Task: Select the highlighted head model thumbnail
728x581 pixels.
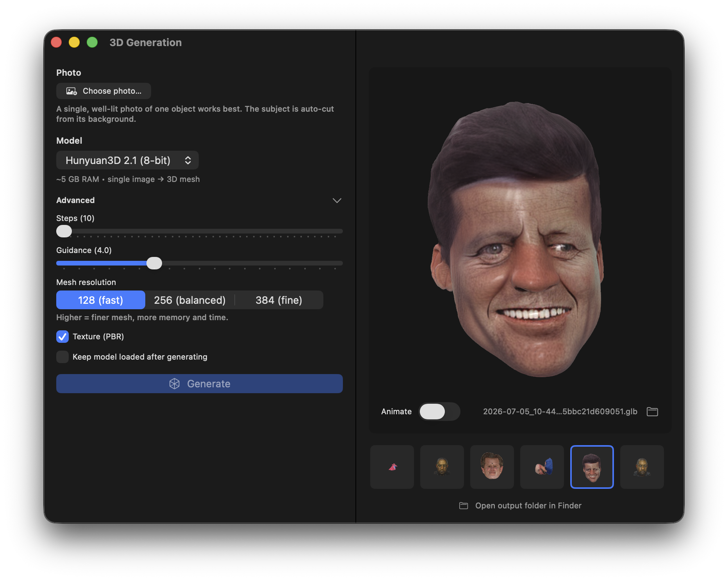Action: pos(592,467)
